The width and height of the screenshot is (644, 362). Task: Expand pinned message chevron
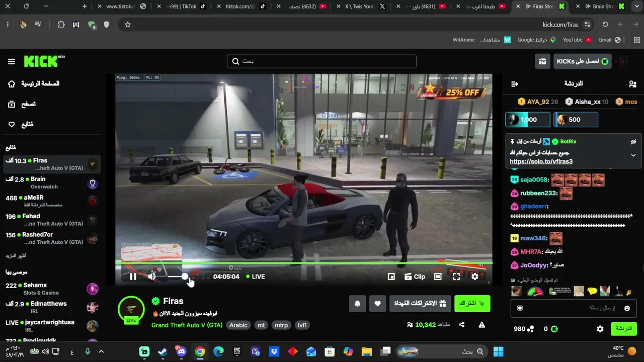[x=633, y=155]
